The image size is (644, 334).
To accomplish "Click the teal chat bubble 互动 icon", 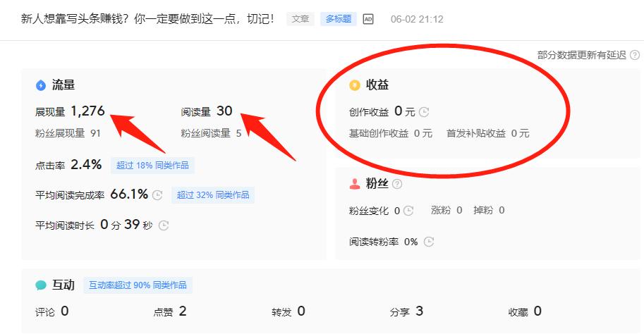I will (x=41, y=285).
